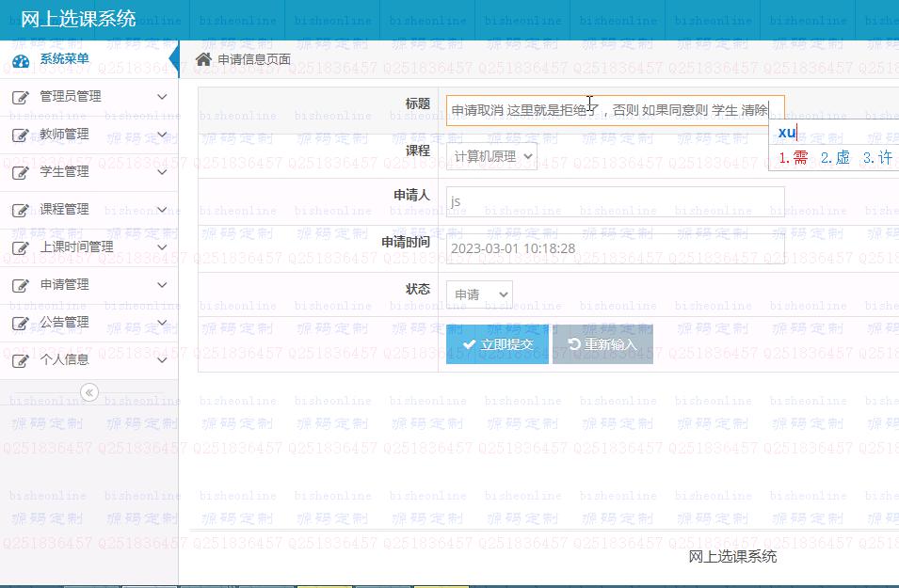Screen dimensions: 899x588
Task: Open the 课程 dropdown showing 计算机原理
Action: (x=491, y=156)
